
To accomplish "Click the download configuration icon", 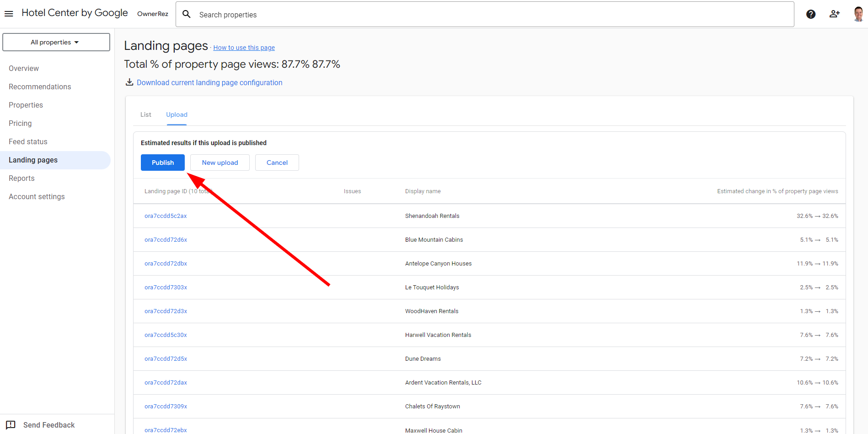I will pos(129,82).
